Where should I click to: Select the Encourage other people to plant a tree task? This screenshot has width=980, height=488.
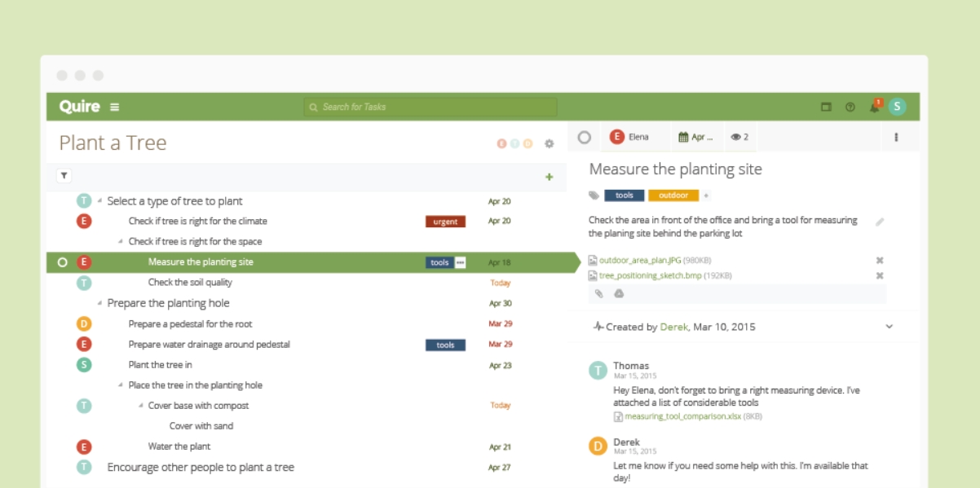(201, 468)
